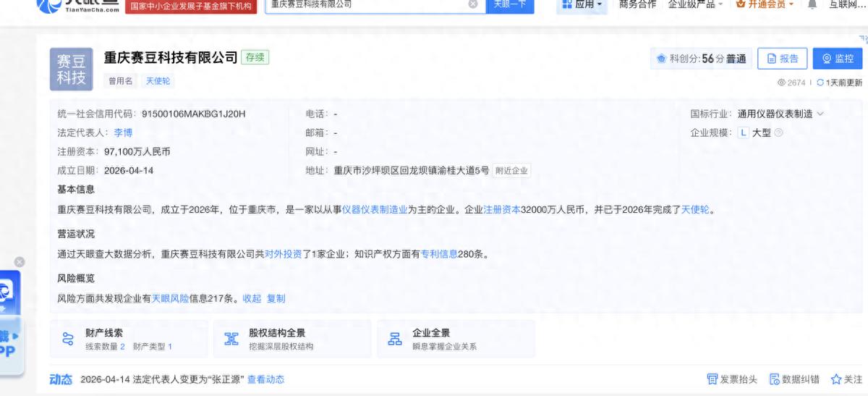Open 查看动态 link

[x=265, y=379]
